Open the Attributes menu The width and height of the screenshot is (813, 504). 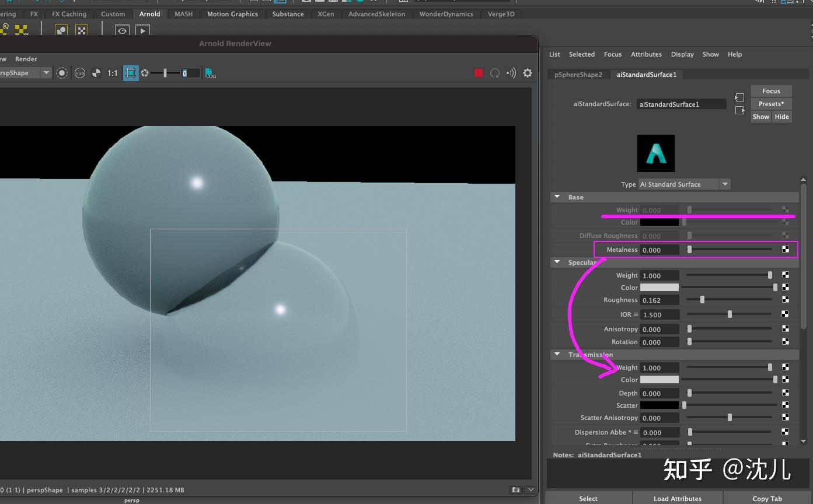coord(646,54)
